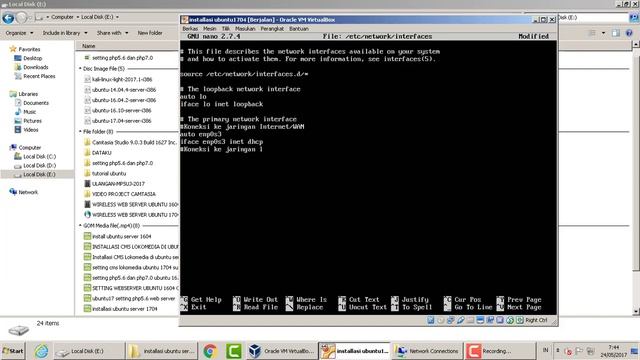Select Downloads in navigation pane
This screenshot has width=640, height=360.
pos(36,67)
